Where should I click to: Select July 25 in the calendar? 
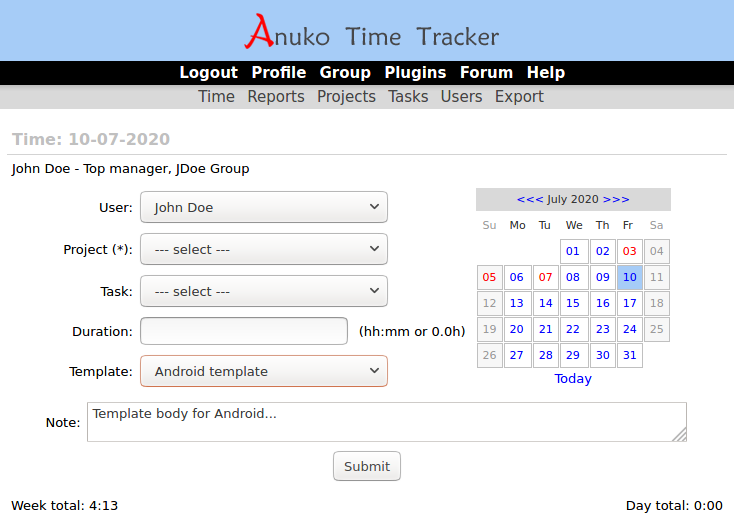(x=657, y=329)
